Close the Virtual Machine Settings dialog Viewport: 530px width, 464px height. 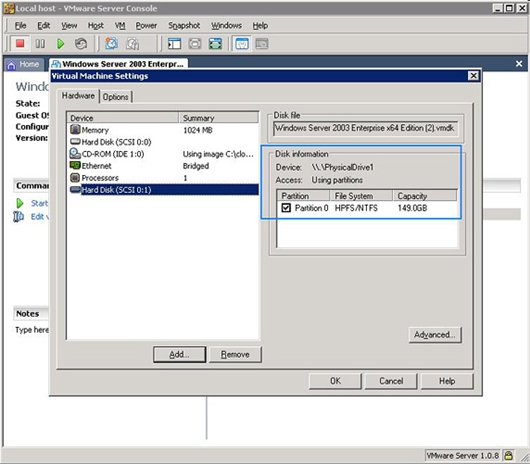pyautogui.click(x=473, y=76)
